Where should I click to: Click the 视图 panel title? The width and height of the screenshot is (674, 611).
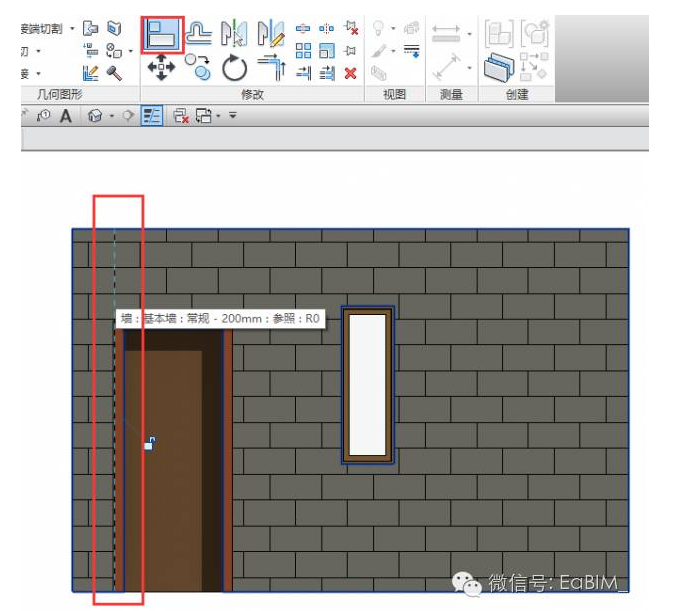(394, 94)
